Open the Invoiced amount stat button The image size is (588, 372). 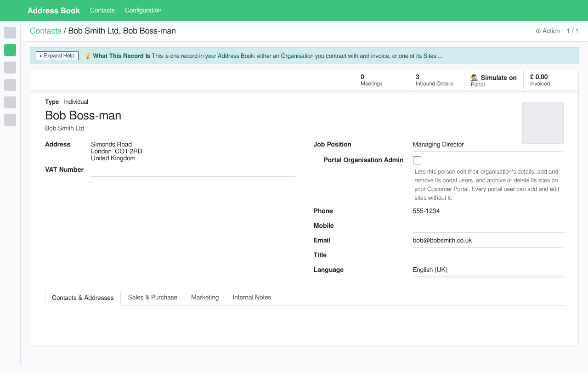pos(551,80)
